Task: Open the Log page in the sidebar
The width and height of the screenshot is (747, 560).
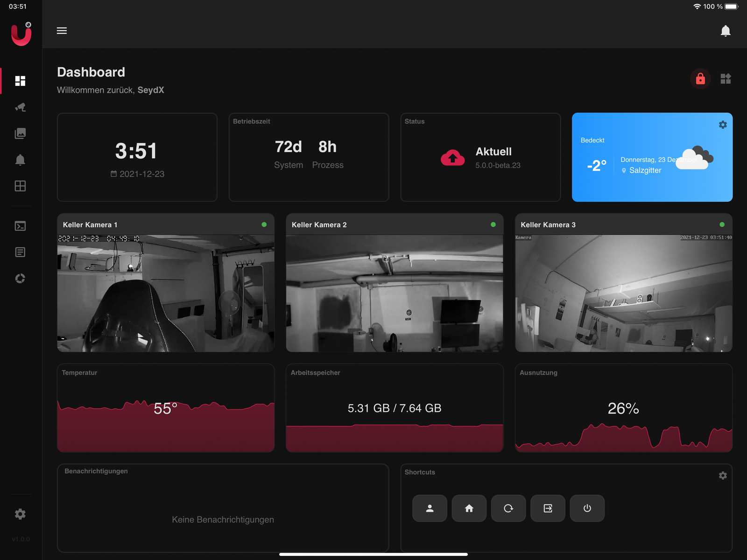Action: pyautogui.click(x=20, y=252)
